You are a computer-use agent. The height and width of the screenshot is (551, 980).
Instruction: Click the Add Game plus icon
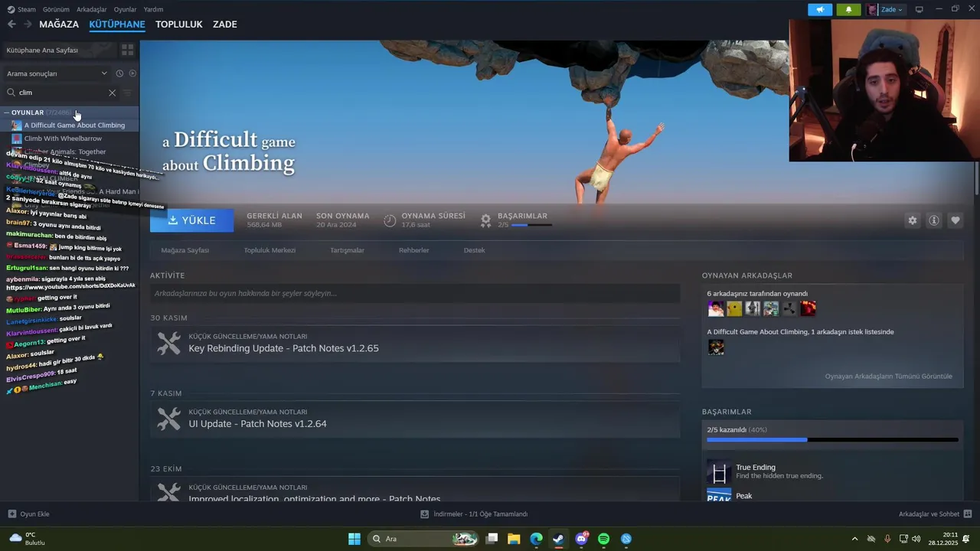pyautogui.click(x=11, y=514)
